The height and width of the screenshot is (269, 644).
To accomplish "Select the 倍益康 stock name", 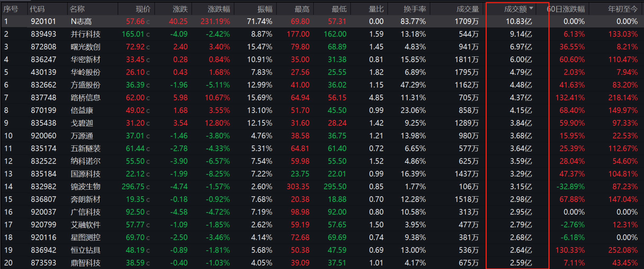I will coord(82,110).
